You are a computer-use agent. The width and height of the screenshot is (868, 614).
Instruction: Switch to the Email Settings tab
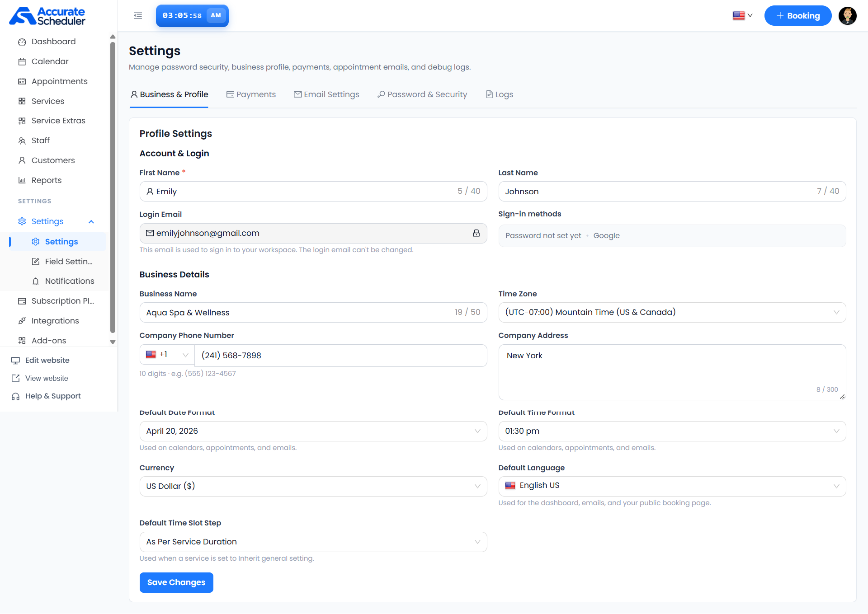[326, 94]
